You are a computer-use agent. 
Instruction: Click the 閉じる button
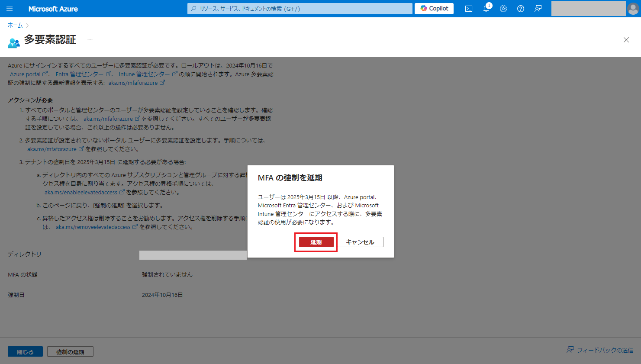pyautogui.click(x=25, y=351)
